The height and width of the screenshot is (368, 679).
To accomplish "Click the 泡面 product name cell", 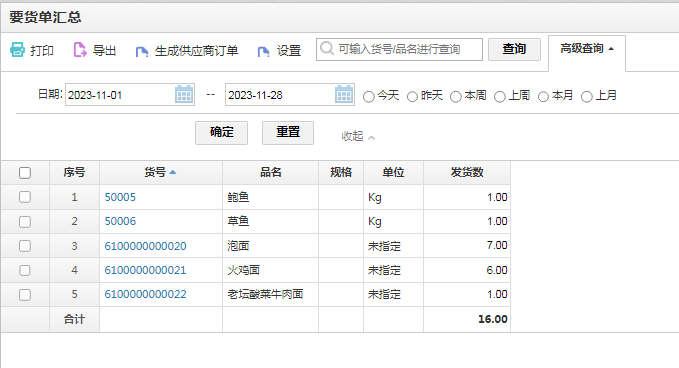I will coord(271,246).
